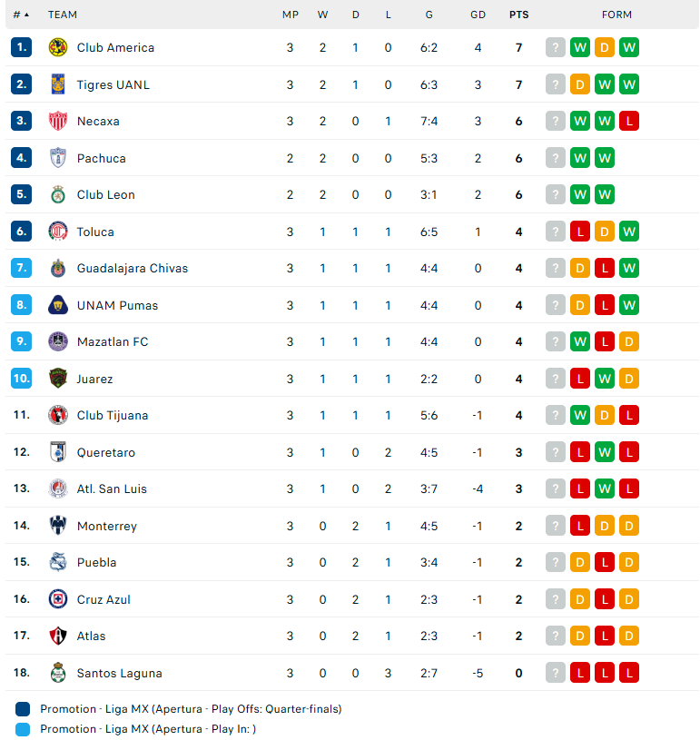Click the Santos Laguna badge icon

pos(58,673)
